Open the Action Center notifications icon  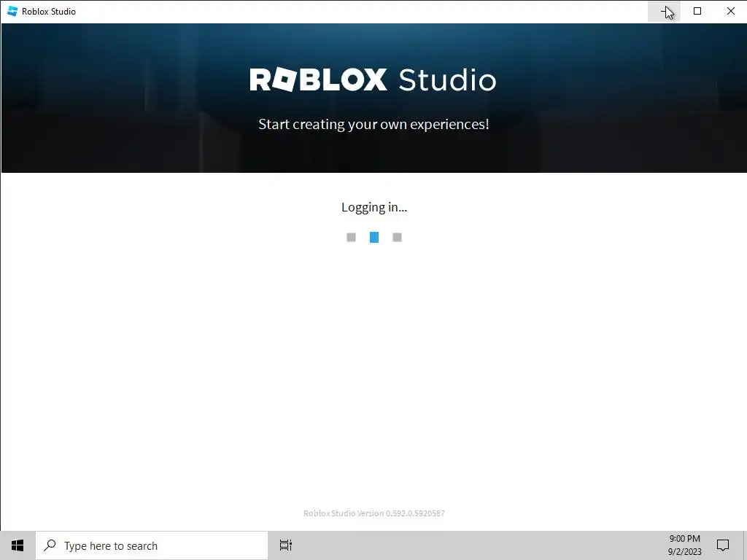[723, 545]
